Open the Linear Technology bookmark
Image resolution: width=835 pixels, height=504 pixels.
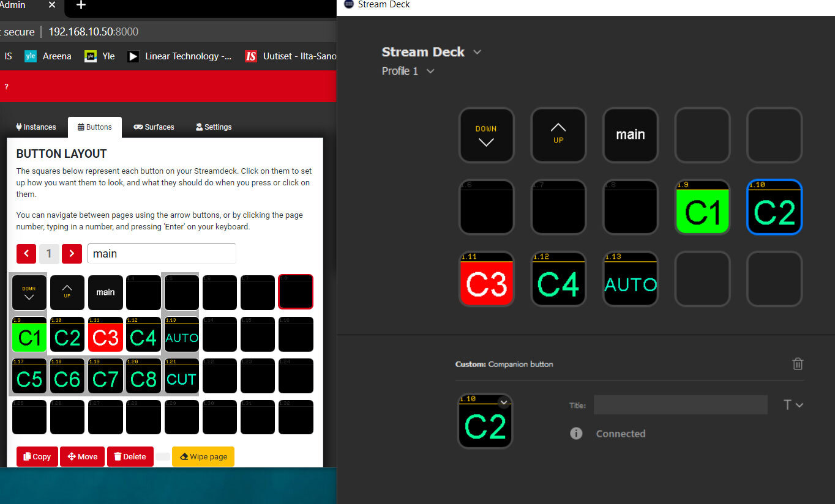pos(180,56)
